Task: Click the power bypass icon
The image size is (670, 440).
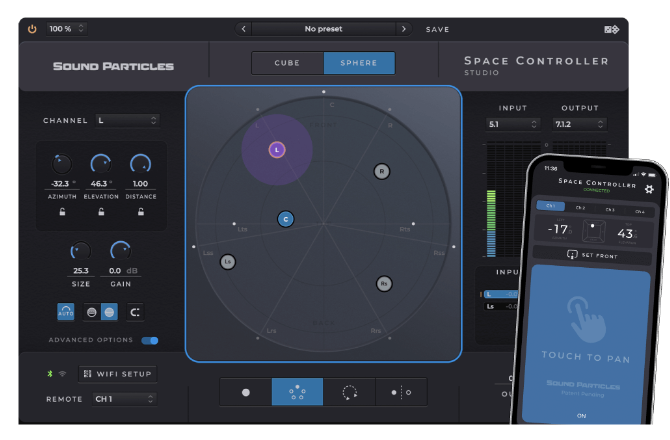Action: (x=32, y=29)
